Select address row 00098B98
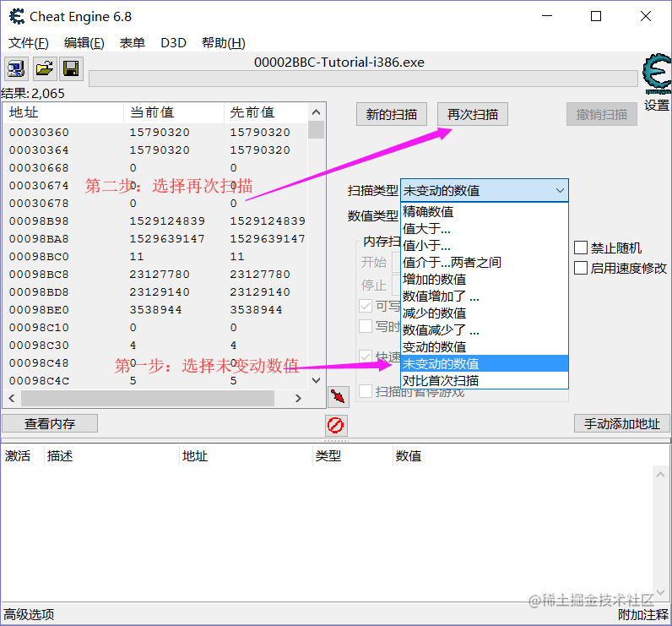The height and width of the screenshot is (626, 672). point(155,220)
